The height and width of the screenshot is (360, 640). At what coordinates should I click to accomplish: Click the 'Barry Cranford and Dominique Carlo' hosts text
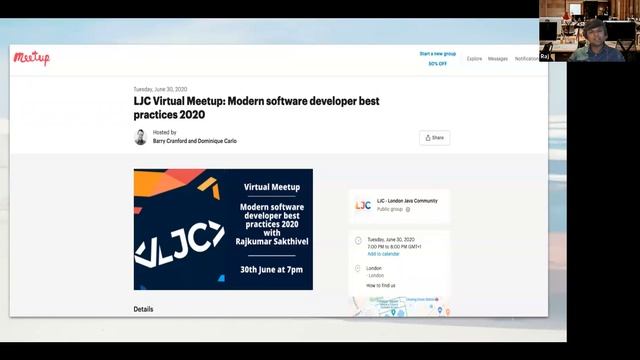point(195,141)
